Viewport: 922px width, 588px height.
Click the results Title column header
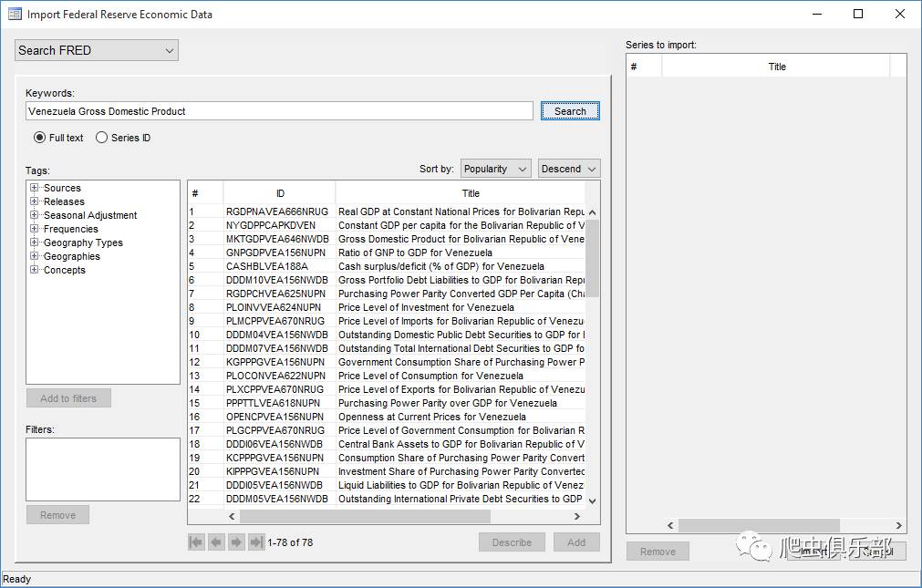(x=461, y=193)
